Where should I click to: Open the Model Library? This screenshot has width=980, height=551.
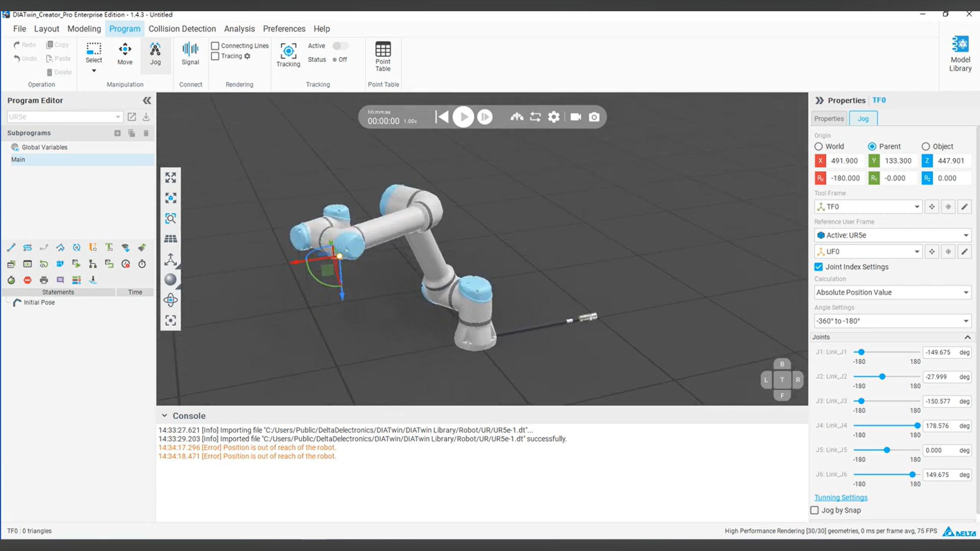click(960, 54)
